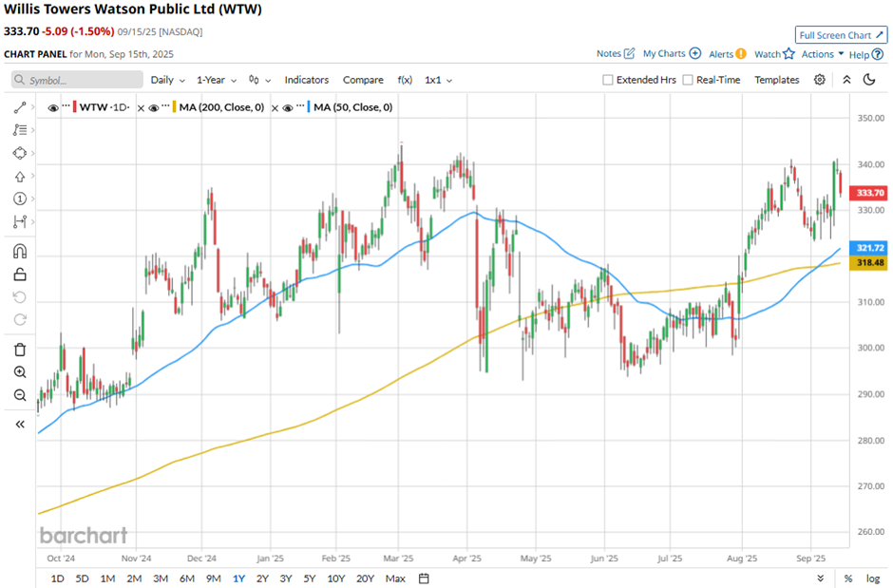Open the Daily period dropdown
Image resolution: width=893 pixels, height=588 pixels.
click(167, 80)
